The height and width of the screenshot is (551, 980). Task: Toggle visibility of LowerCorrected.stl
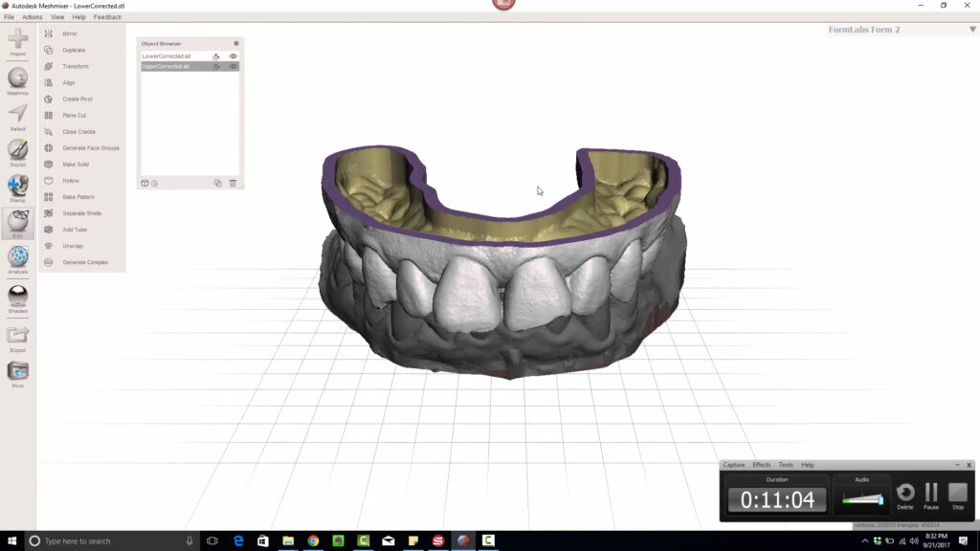[x=234, y=56]
